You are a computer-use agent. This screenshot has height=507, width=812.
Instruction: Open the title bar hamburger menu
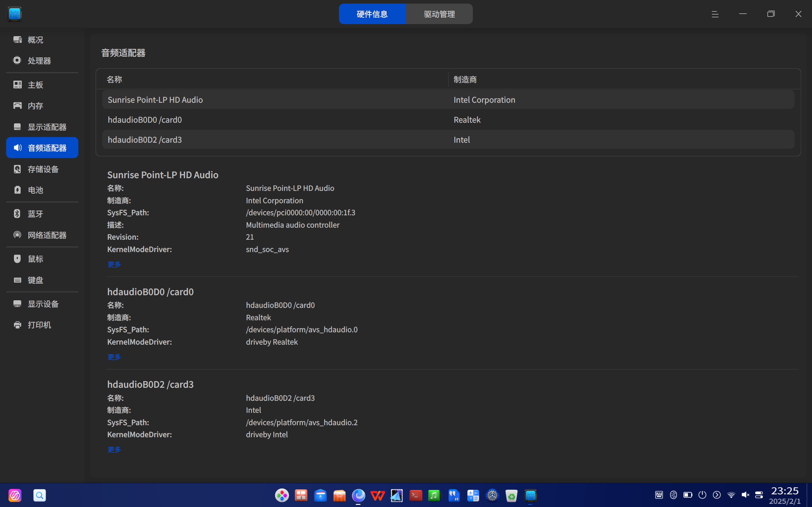715,14
